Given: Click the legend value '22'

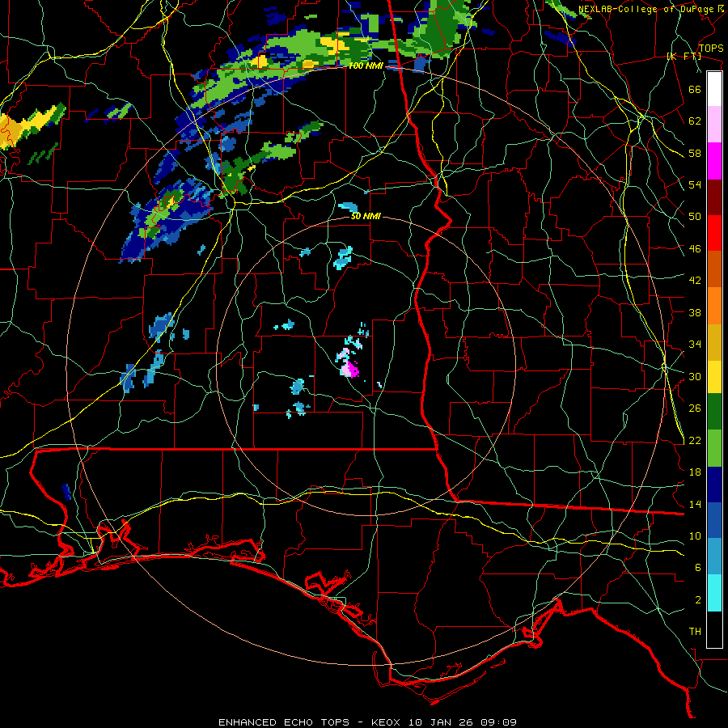Looking at the screenshot, I should coord(695,440).
